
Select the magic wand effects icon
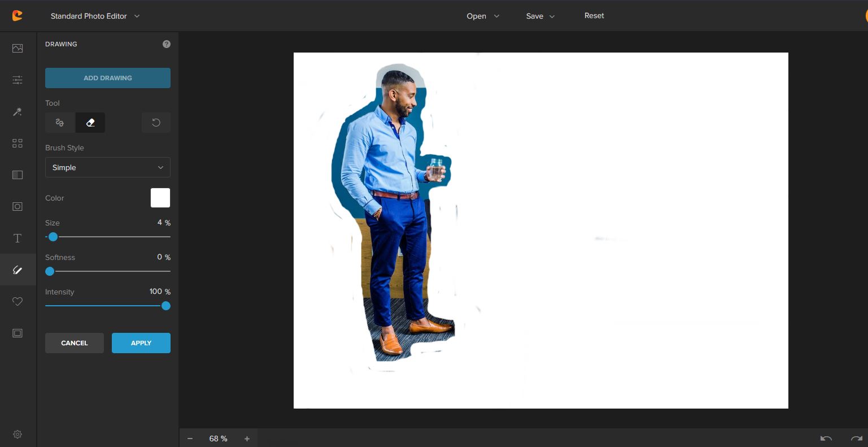point(18,112)
